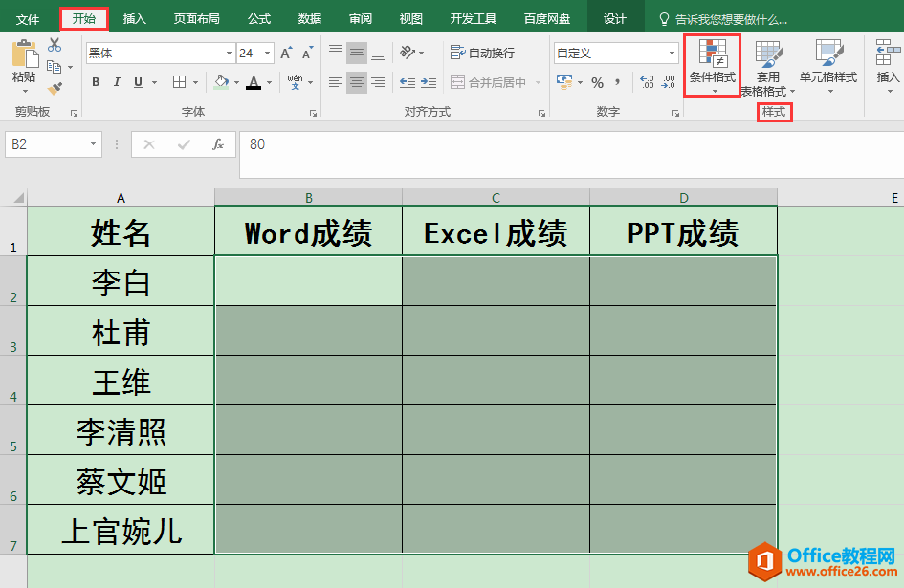Switch to the 开发工具 tab
Viewport: 904px width, 588px height.
coord(473,19)
